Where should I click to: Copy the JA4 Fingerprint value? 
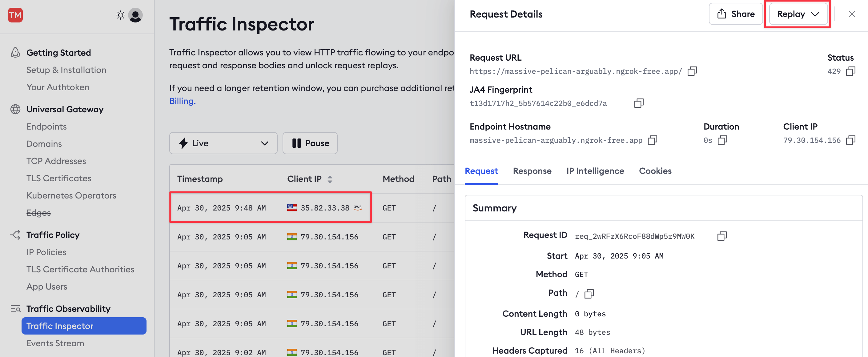pyautogui.click(x=638, y=103)
